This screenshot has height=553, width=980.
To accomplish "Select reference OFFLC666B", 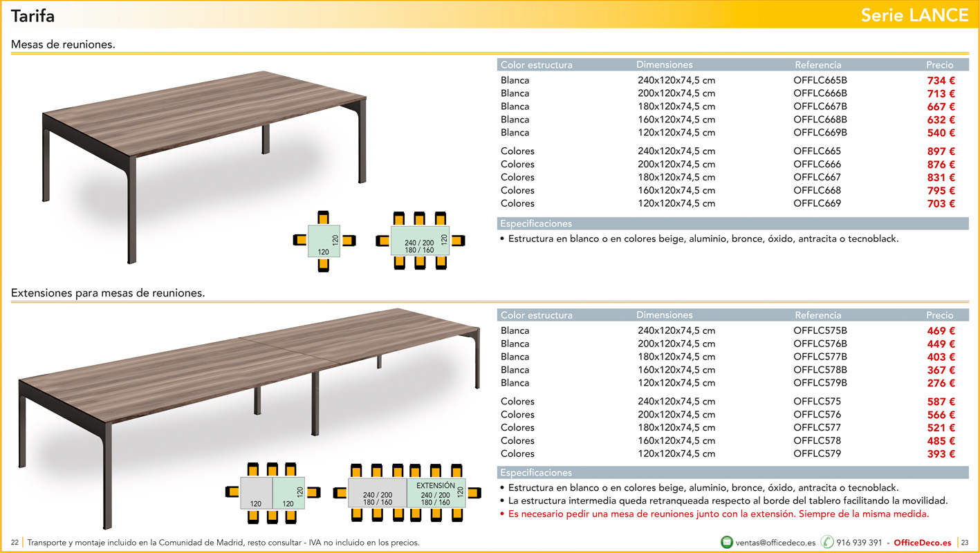I will (820, 93).
